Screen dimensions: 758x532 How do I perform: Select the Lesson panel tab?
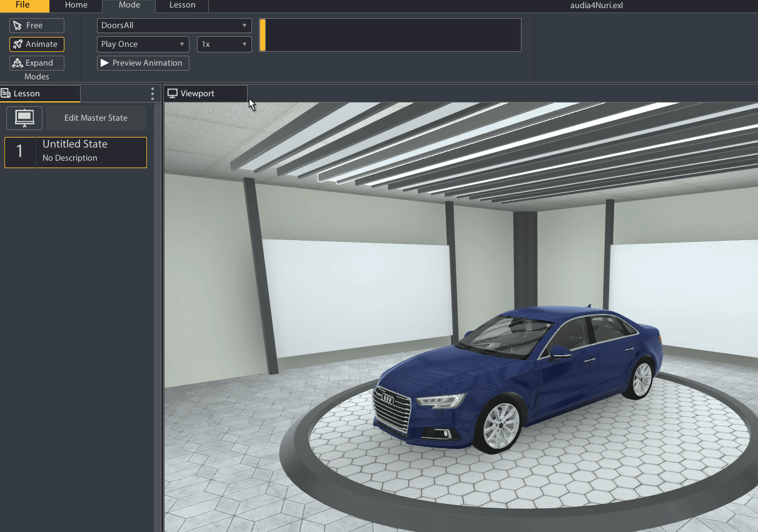tap(40, 94)
